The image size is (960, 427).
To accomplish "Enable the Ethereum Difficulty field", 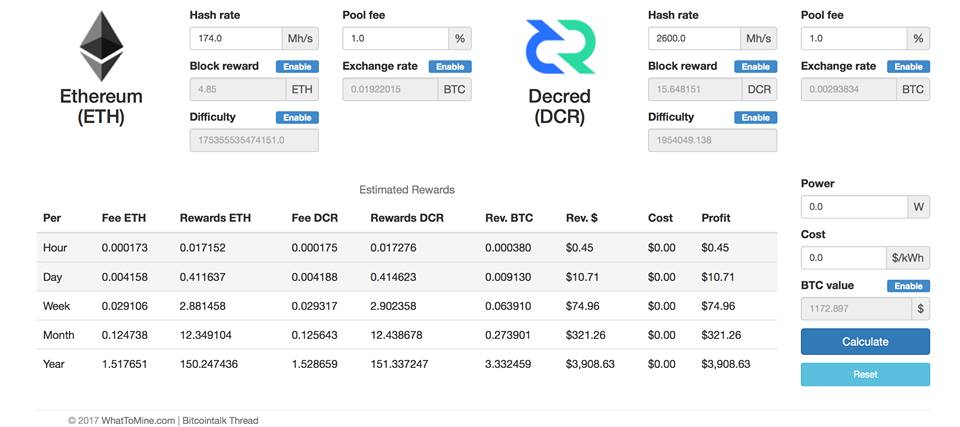I will tap(296, 117).
